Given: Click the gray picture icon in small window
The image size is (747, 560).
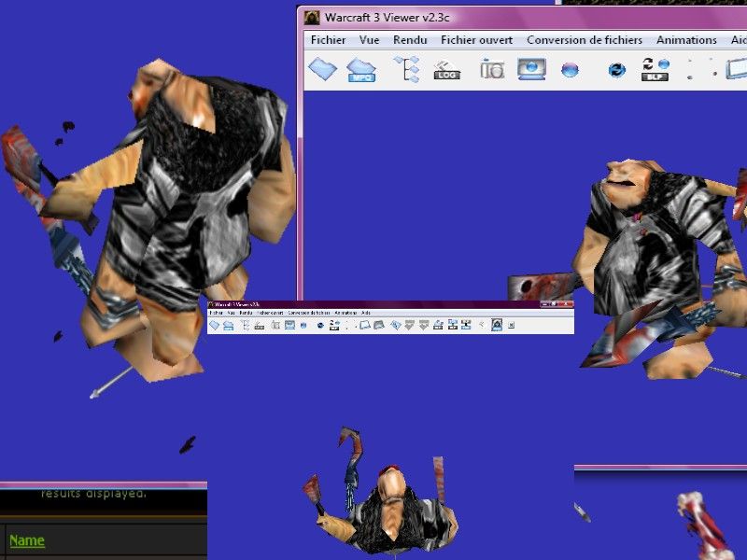Looking at the screenshot, I should pyautogui.click(x=379, y=325).
